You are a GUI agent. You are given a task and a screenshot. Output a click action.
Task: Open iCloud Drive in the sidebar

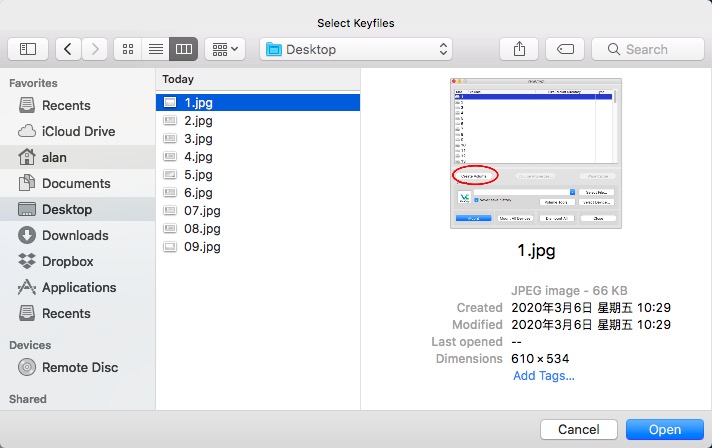click(78, 131)
